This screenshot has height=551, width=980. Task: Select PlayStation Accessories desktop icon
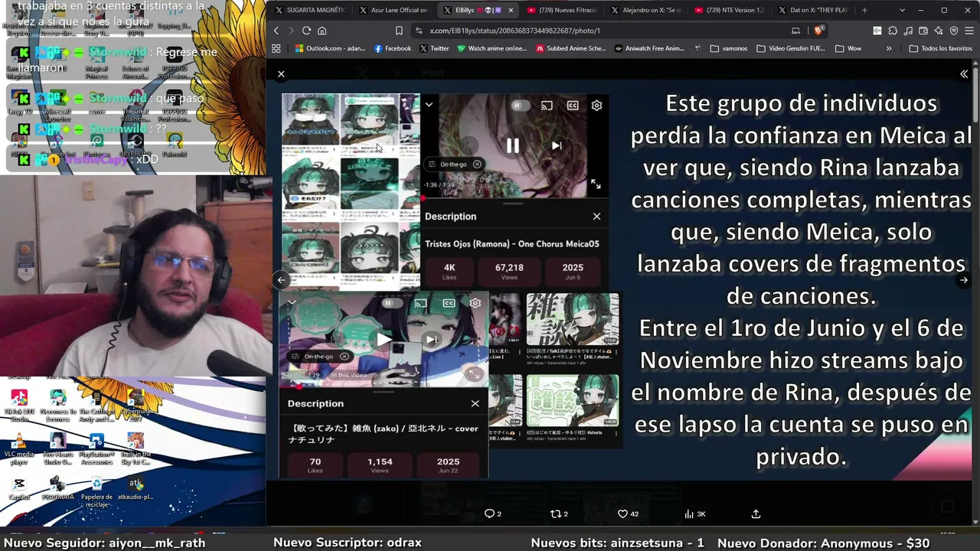tap(96, 449)
